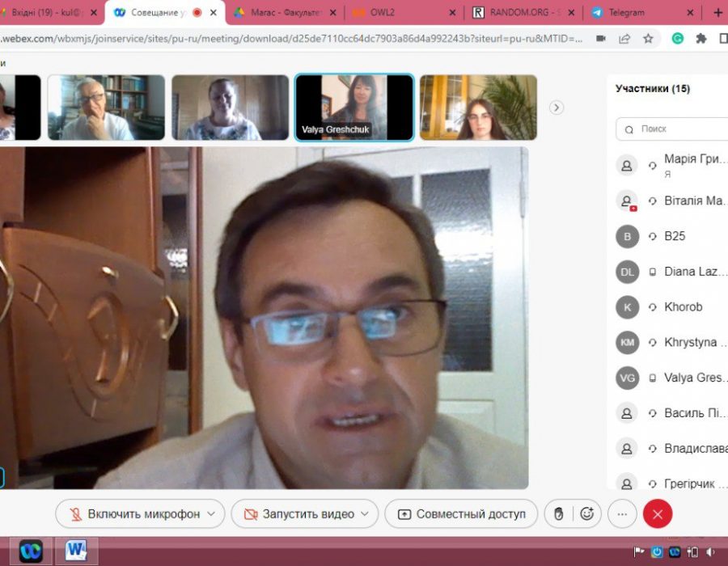
Task: Open the Chrome extensions puzzle icon
Action: [701, 38]
